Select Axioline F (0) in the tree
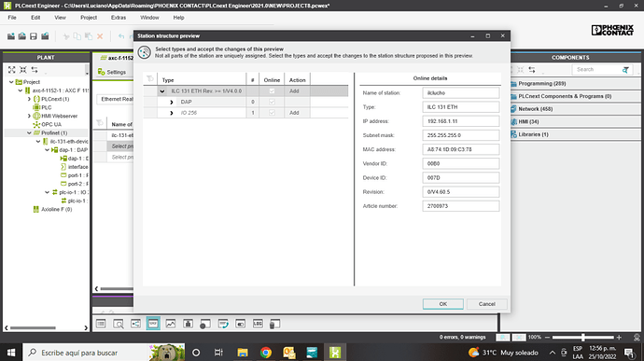This screenshot has height=361, width=644. 56,209
